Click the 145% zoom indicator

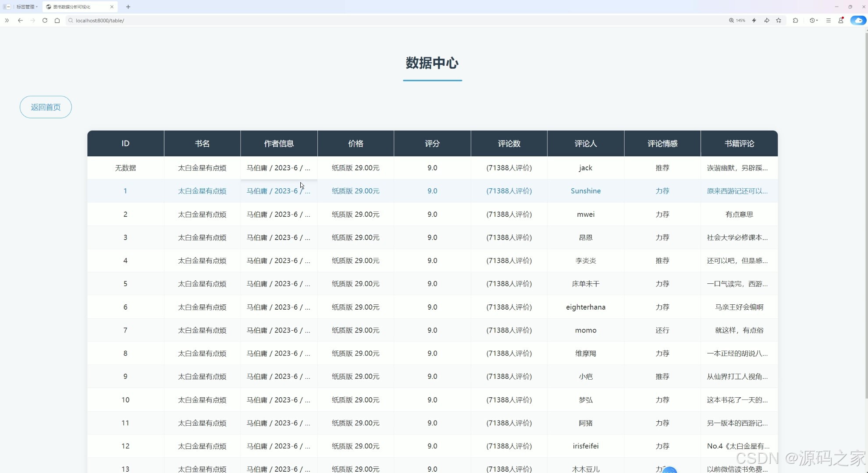click(x=737, y=20)
